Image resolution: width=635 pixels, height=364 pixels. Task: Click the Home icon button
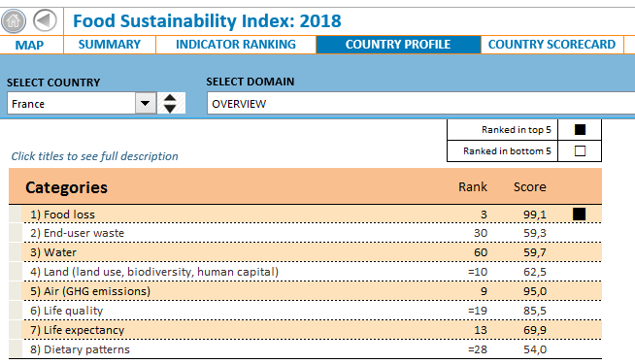pos(14,21)
